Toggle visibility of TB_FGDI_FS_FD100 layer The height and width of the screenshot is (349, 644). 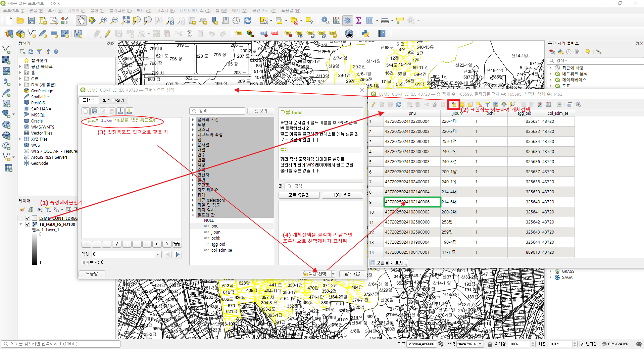coord(28,224)
